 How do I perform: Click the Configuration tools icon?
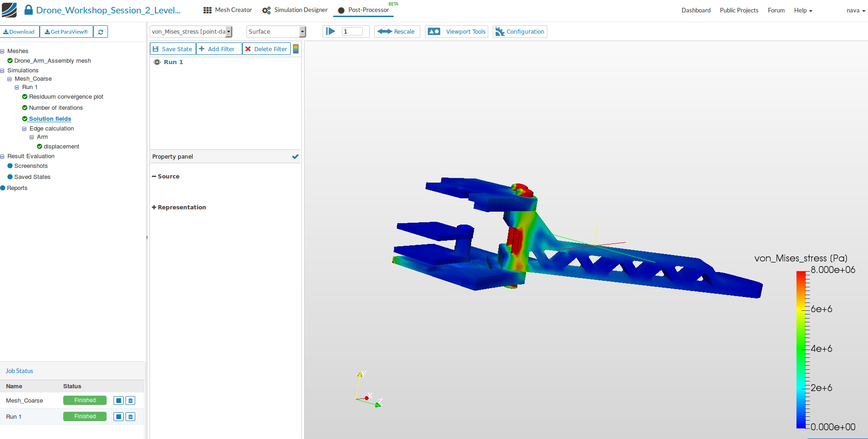click(500, 31)
